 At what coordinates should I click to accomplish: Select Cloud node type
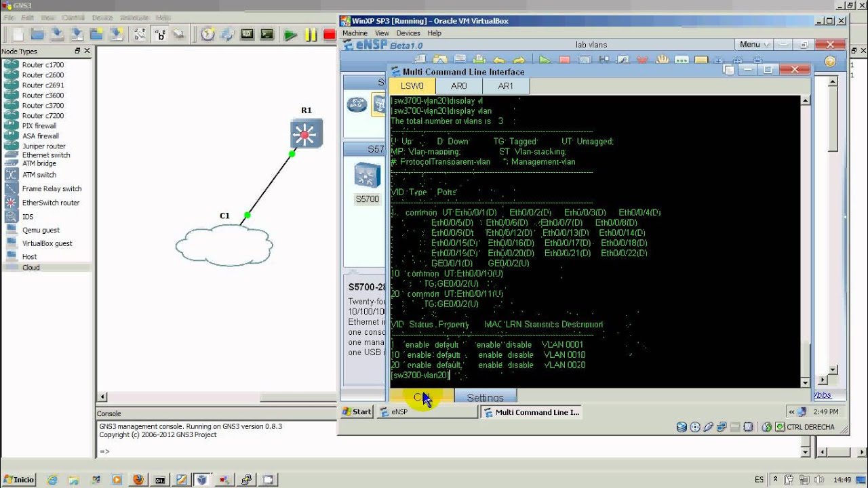tap(31, 268)
